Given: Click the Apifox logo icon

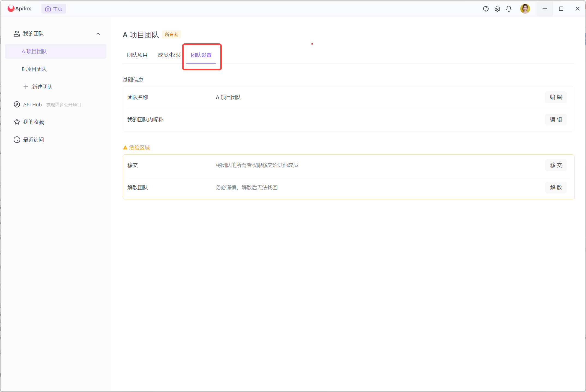Looking at the screenshot, I should coord(11,9).
